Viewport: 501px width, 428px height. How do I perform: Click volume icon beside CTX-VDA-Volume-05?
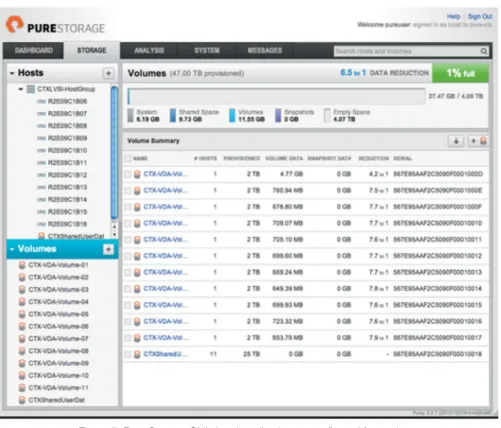click(x=22, y=314)
